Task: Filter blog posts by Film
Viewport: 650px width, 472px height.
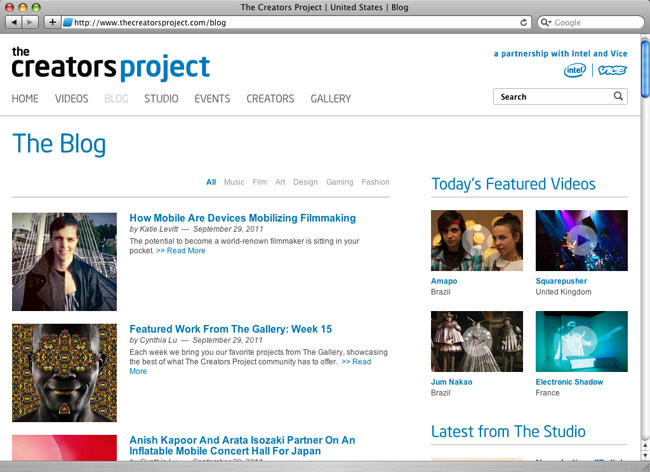Action: pyautogui.click(x=260, y=182)
